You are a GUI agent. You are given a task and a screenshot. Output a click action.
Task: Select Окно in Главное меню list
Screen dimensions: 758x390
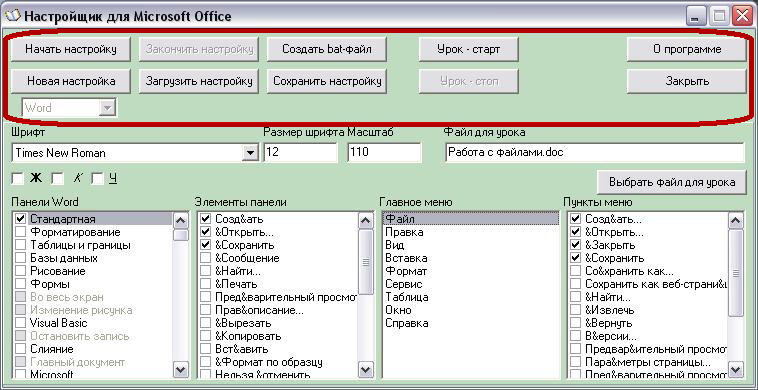coord(470,310)
